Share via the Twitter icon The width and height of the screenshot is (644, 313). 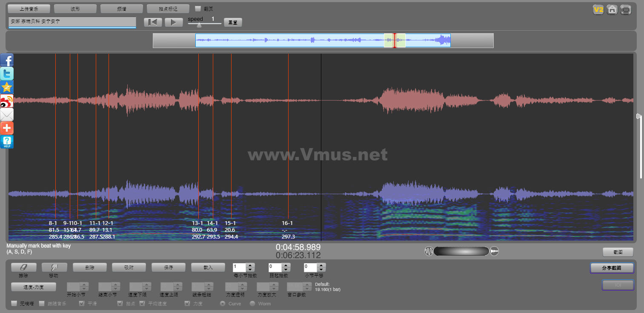tap(7, 74)
